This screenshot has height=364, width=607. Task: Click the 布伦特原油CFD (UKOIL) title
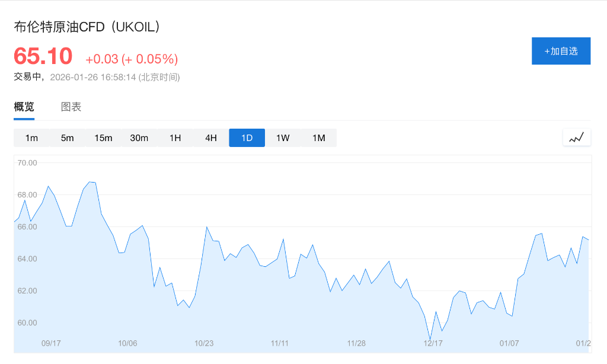coord(87,27)
